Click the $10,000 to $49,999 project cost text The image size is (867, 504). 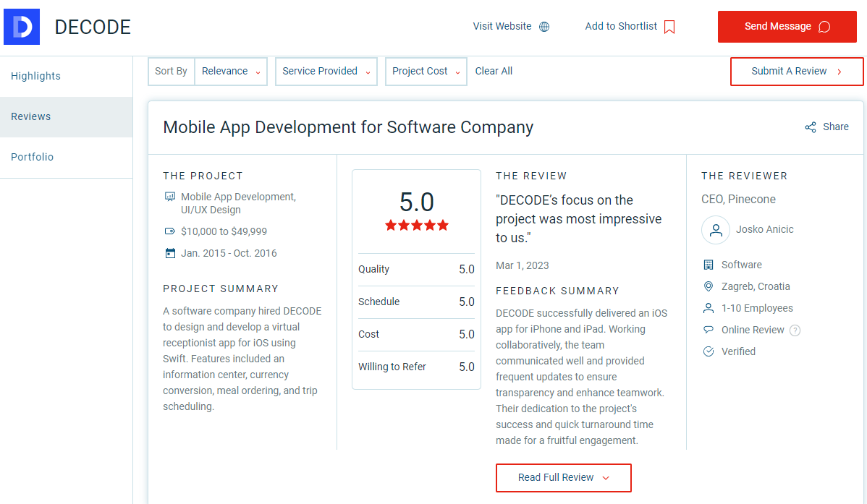(x=224, y=231)
